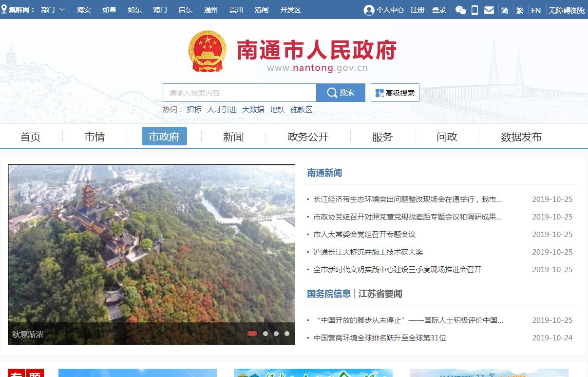
Task: Click into the search input field
Action: [239, 93]
